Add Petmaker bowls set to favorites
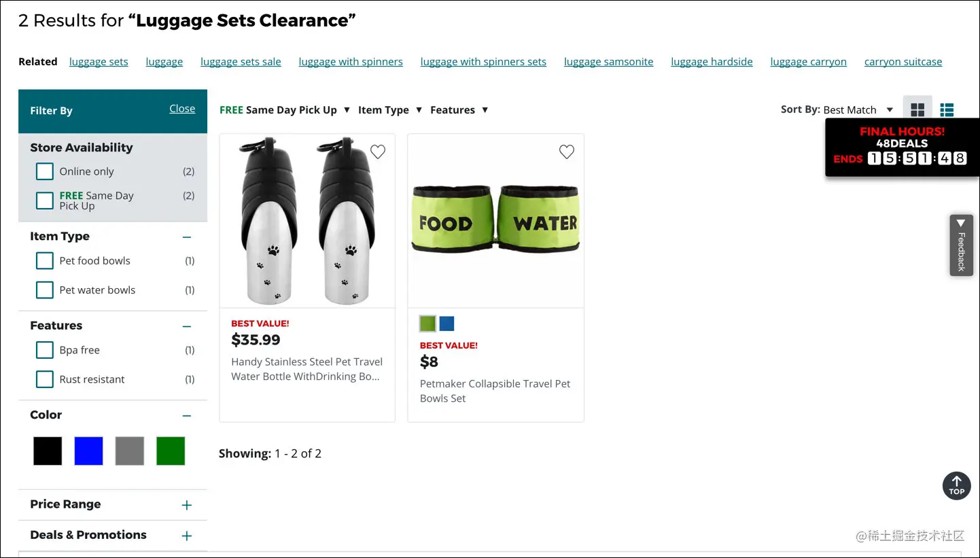The height and width of the screenshot is (558, 980). tap(567, 152)
